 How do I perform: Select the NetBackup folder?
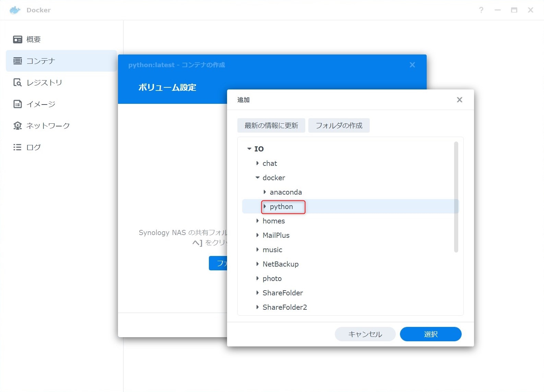[280, 264]
